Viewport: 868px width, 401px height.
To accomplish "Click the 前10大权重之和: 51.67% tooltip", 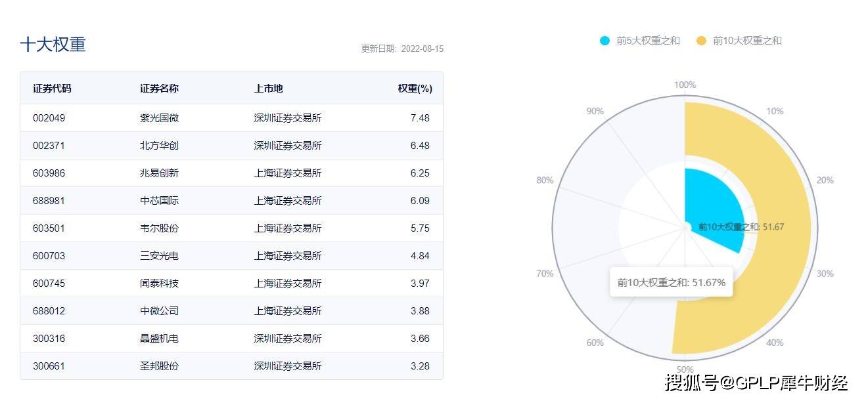I will pos(671,283).
